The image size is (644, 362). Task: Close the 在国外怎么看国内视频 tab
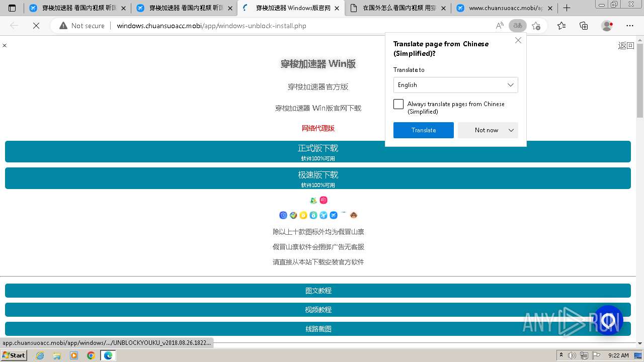[443, 8]
